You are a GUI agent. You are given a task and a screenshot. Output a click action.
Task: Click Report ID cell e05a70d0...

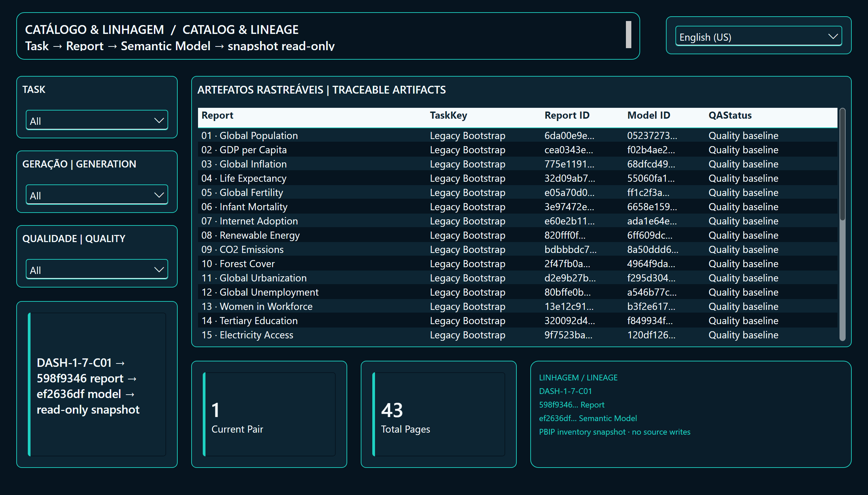point(569,193)
